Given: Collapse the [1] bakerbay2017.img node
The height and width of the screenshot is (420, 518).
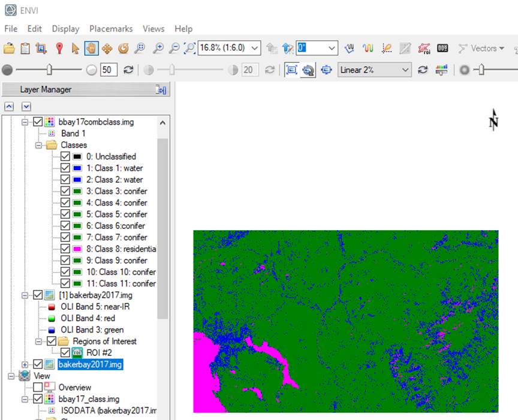Looking at the screenshot, I should (x=25, y=295).
